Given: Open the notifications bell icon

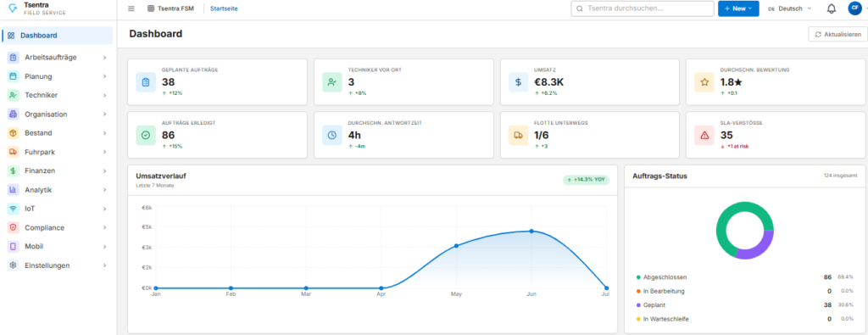Looking at the screenshot, I should tap(831, 8).
